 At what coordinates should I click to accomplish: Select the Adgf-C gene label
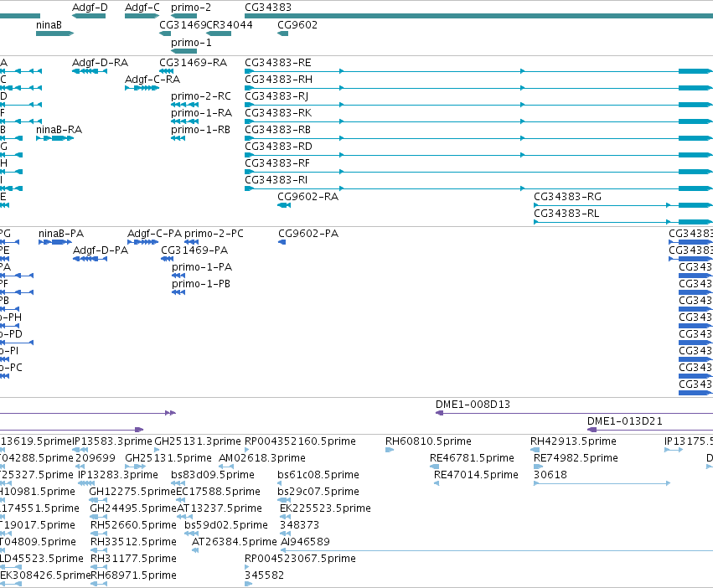(142, 8)
